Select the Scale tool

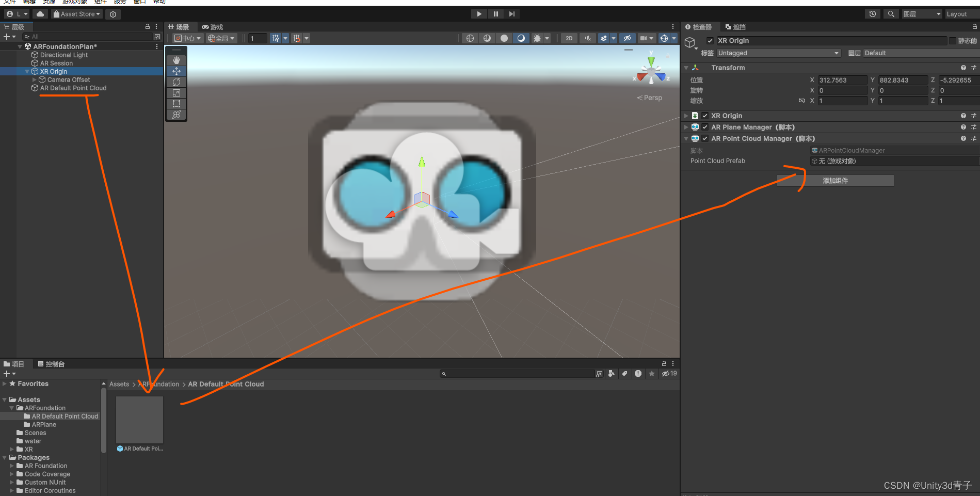(176, 93)
